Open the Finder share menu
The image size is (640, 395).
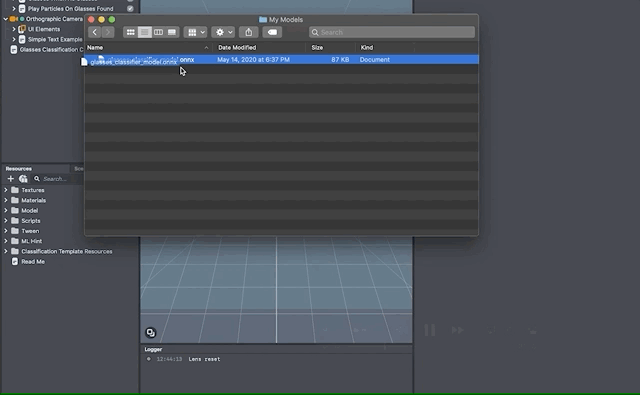coord(249,32)
